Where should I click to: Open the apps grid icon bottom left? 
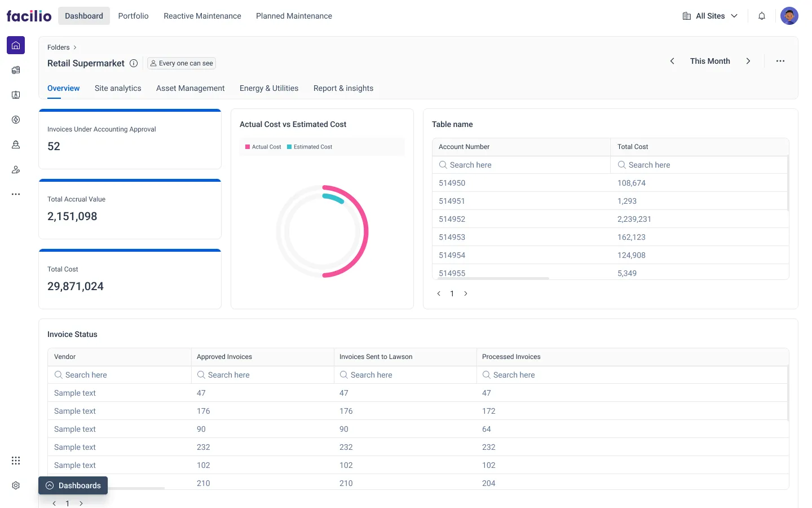16,461
